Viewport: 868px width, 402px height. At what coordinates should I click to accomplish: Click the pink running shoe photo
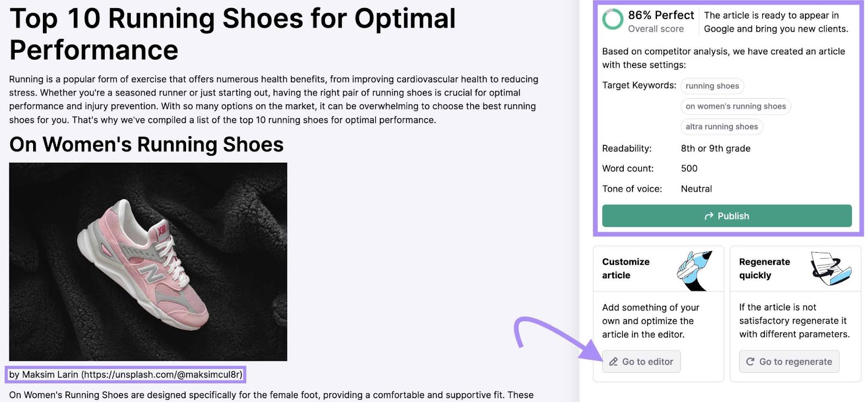coord(148,261)
